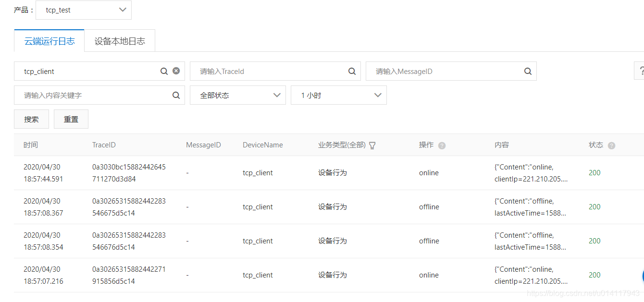Click the TraceId search magnifier icon

click(352, 71)
